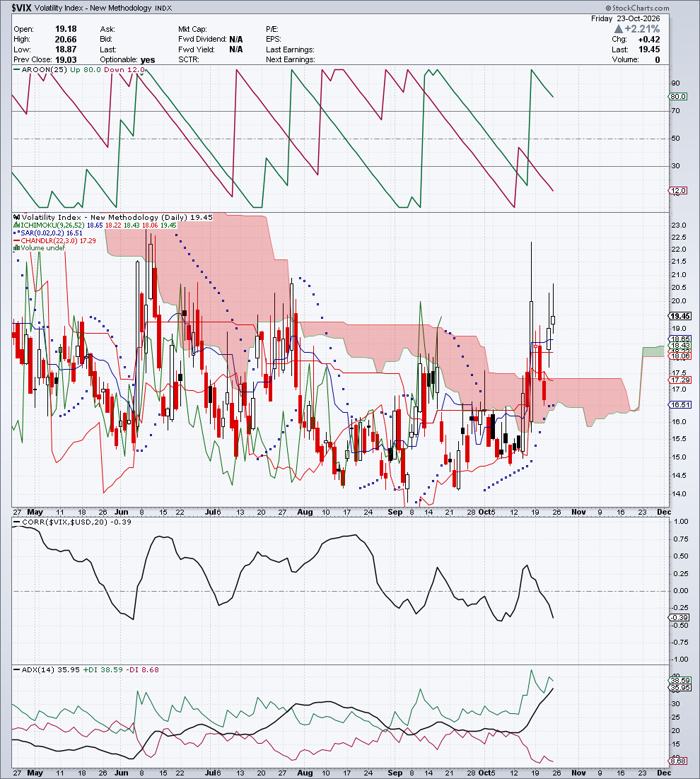The width and height of the screenshot is (700, 779).
Task: Click the 38.59 +DI axis tag
Action: [x=680, y=681]
